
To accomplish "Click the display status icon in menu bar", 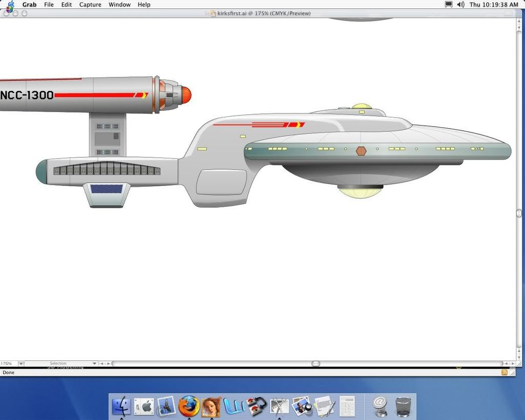I will point(449,4).
